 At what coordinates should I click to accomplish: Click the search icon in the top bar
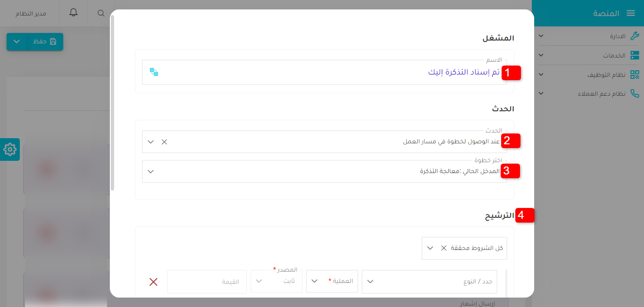click(101, 13)
